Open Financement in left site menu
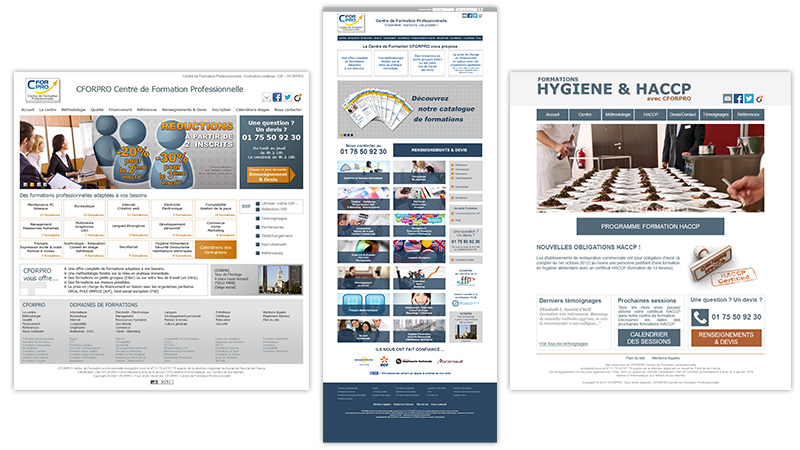800x450 pixels. [x=120, y=110]
